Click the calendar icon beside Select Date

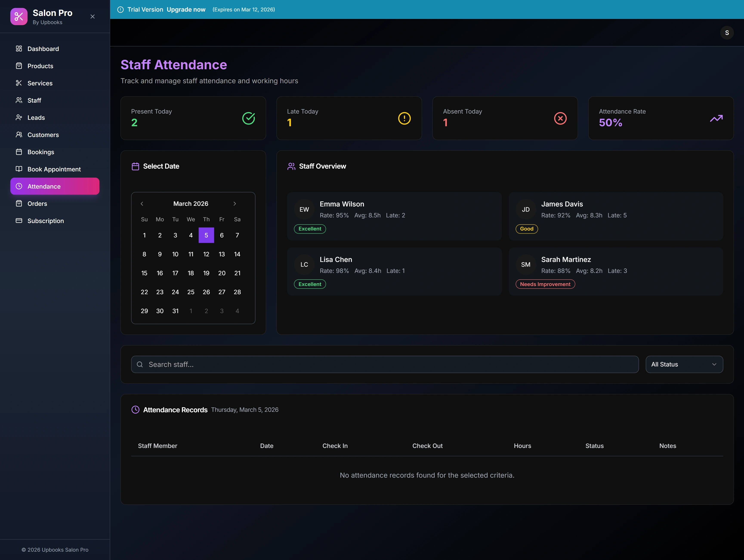click(135, 166)
